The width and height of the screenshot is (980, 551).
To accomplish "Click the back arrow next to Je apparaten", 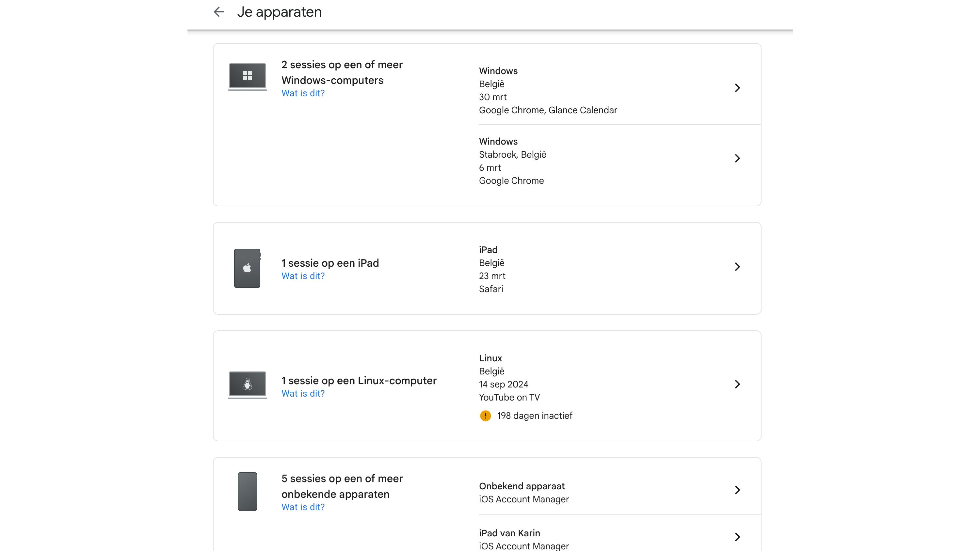I will click(x=219, y=12).
